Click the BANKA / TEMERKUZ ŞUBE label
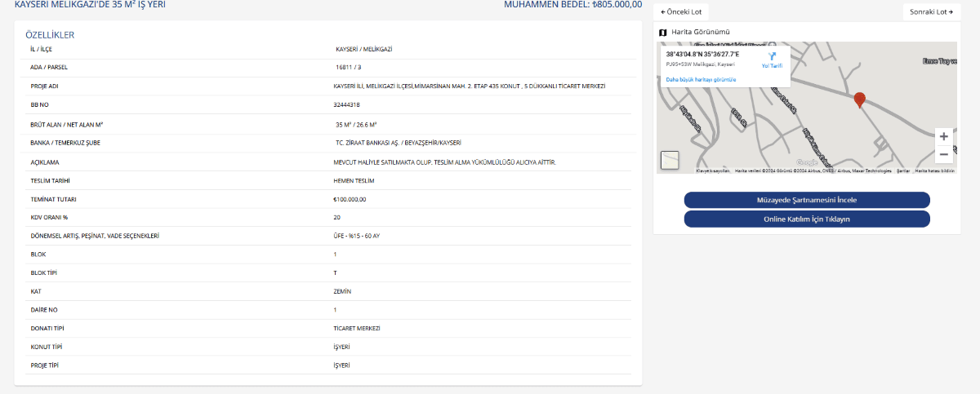This screenshot has height=394, width=980. (65, 143)
